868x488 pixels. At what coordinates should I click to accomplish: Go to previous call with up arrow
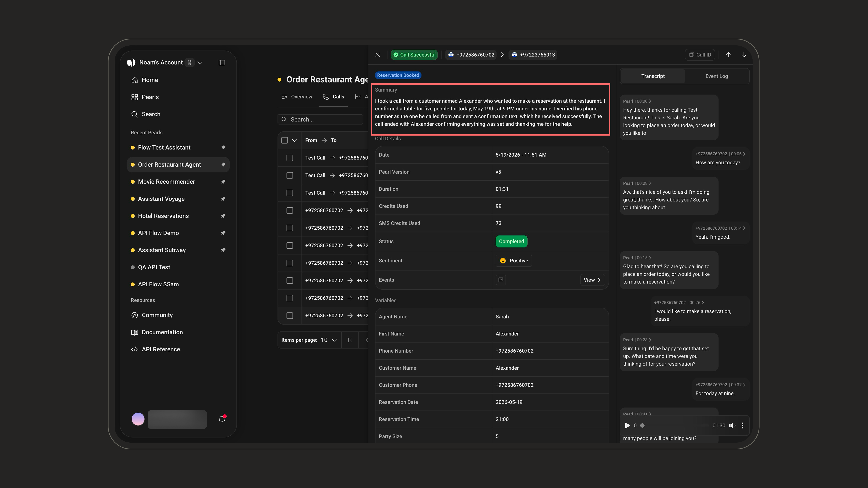tap(728, 55)
